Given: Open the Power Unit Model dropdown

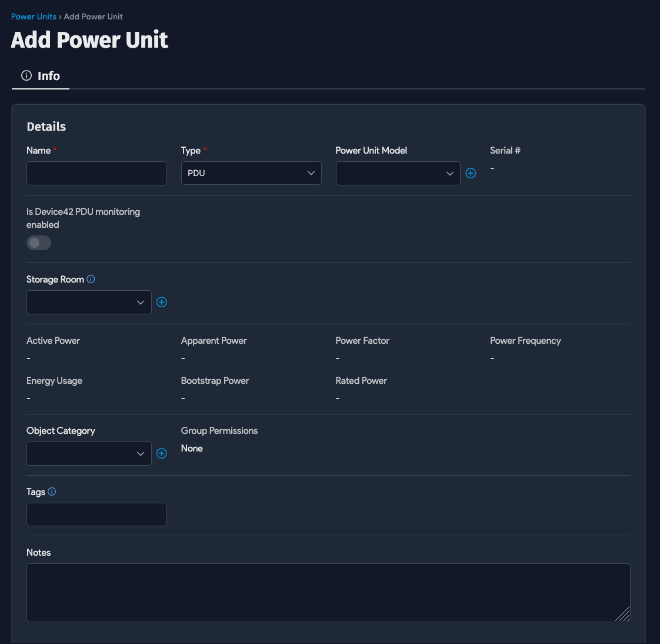Looking at the screenshot, I should click(398, 173).
